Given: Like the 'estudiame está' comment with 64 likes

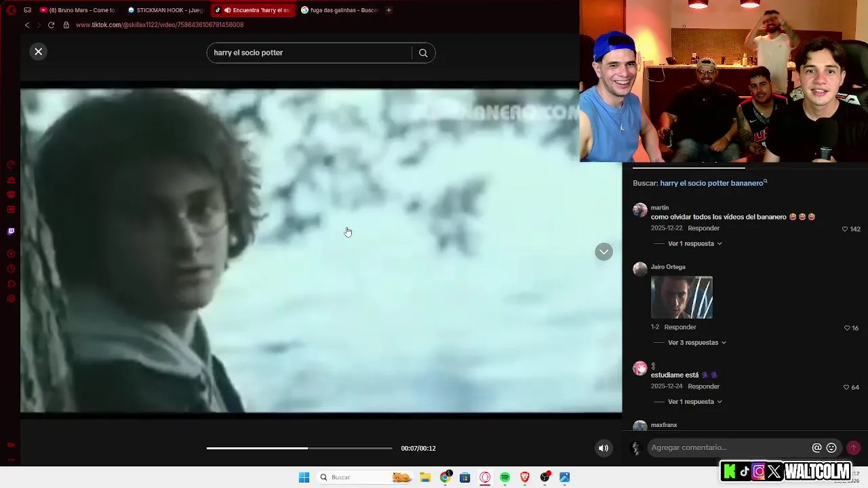Looking at the screenshot, I should click(x=846, y=387).
